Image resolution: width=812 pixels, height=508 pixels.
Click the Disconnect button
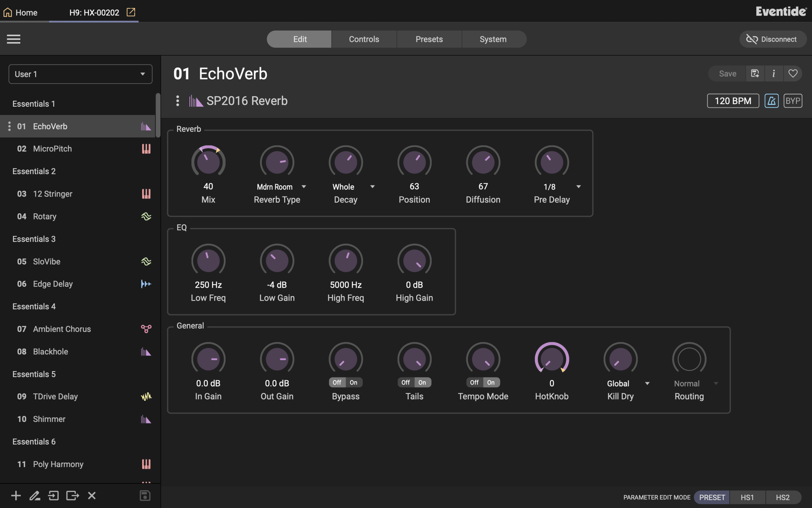click(773, 39)
